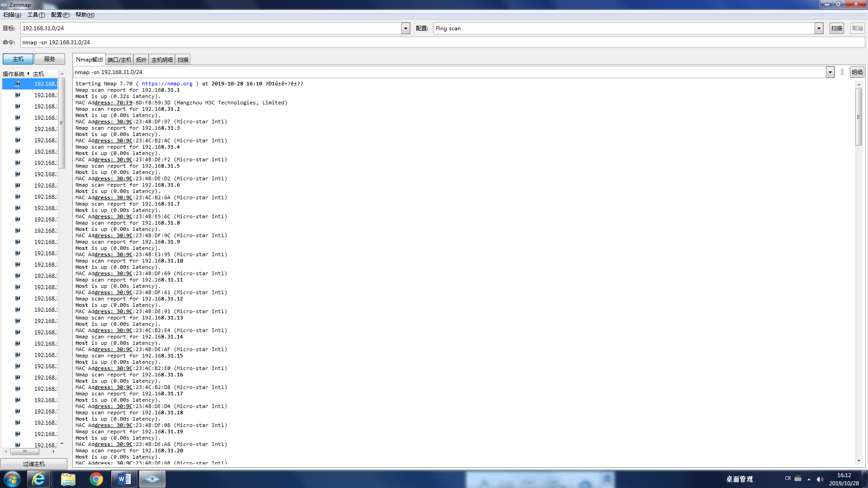Screen dimensions: 868x488
Task: Expand the target 目标 dropdown arrow
Action: (x=406, y=28)
